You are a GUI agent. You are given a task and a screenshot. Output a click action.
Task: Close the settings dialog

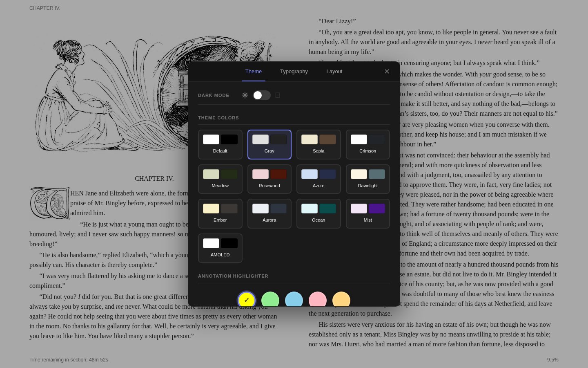coord(387,72)
